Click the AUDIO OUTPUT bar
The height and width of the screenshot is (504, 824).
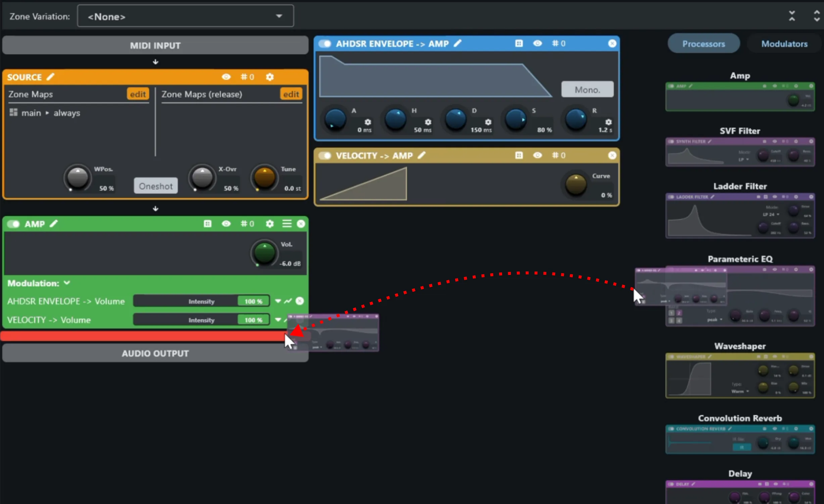coord(155,353)
